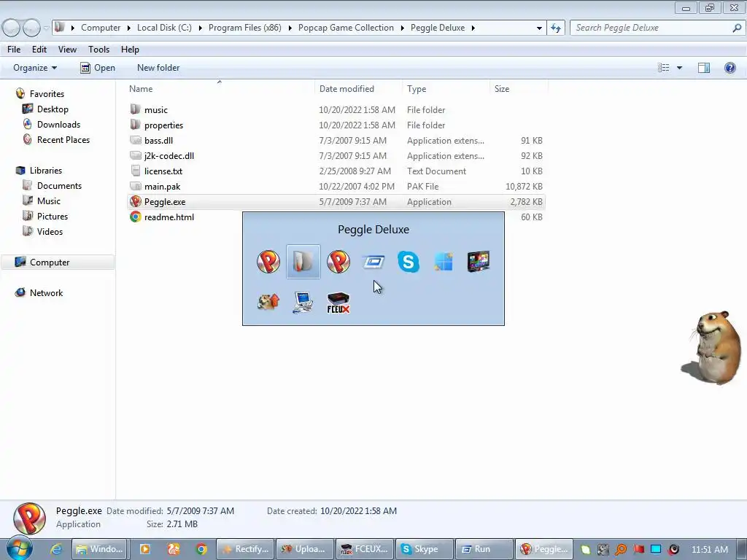Click the Open toolbar button
747x560 pixels.
98,68
